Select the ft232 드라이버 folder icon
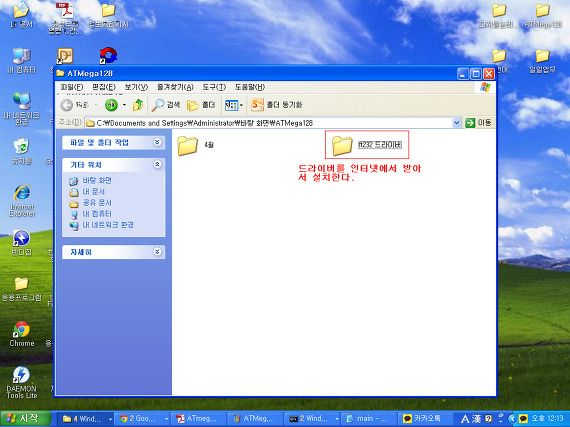 click(x=342, y=145)
